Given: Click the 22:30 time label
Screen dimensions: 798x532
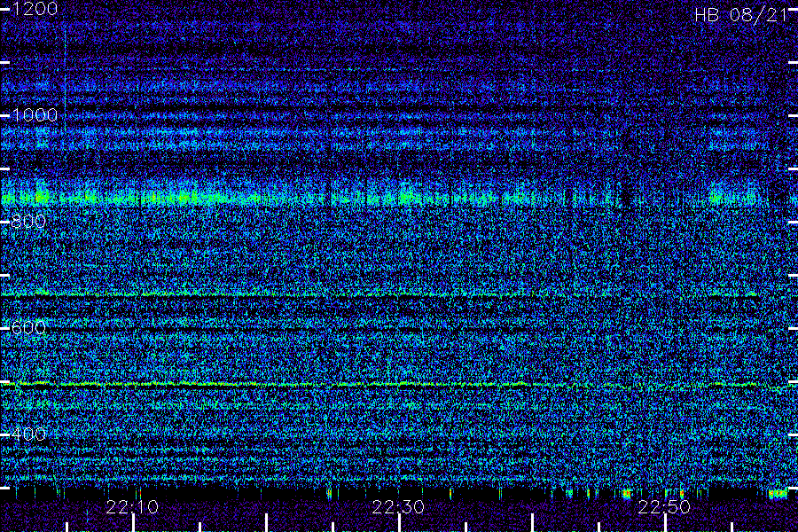Looking at the screenshot, I should (x=398, y=507).
